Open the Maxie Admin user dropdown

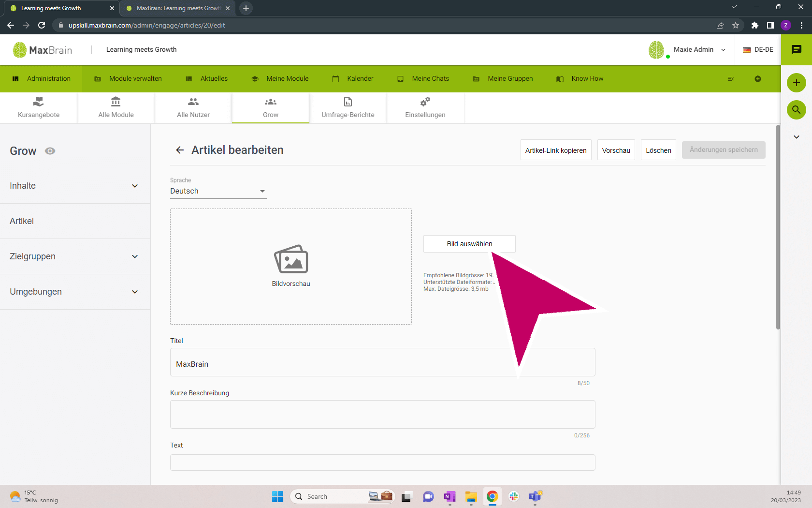click(x=699, y=50)
